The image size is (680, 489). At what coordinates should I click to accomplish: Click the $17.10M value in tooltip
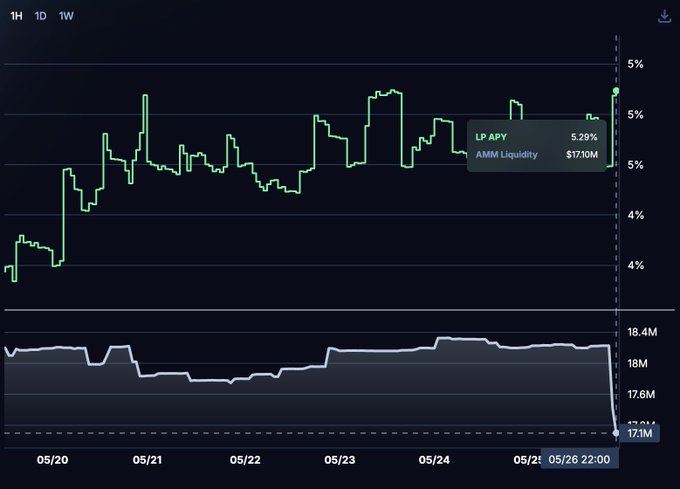tap(582, 154)
